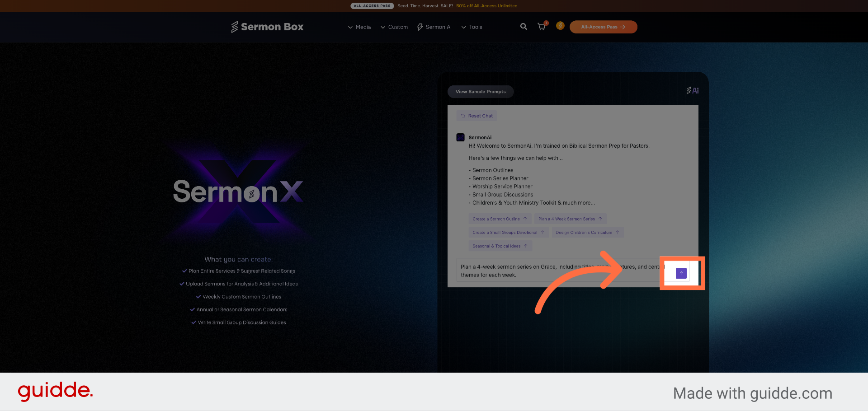The width and height of the screenshot is (868, 411).
Task: Click the ALL-ACCESS PASS badge in banner
Action: (372, 6)
